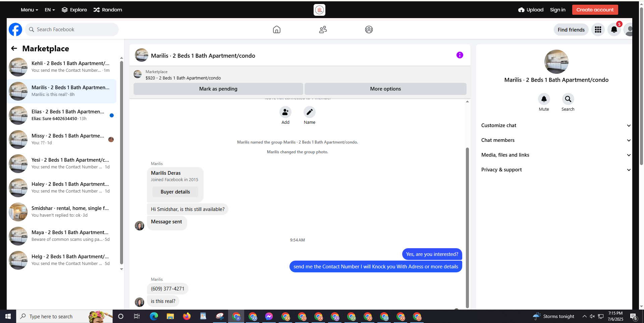Click the "Yes, are you interested?" message
Viewport: 644px width, 323px height.
tap(432, 254)
